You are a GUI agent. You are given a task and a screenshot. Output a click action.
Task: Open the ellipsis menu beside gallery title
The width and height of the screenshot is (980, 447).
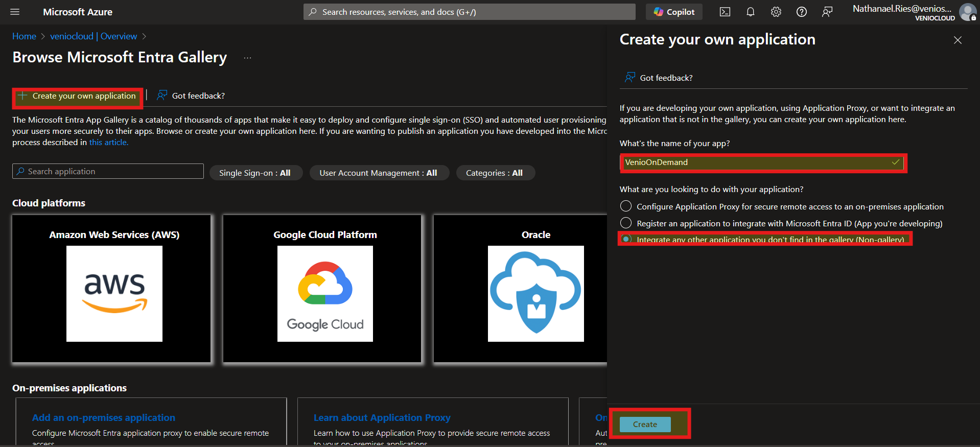(247, 58)
